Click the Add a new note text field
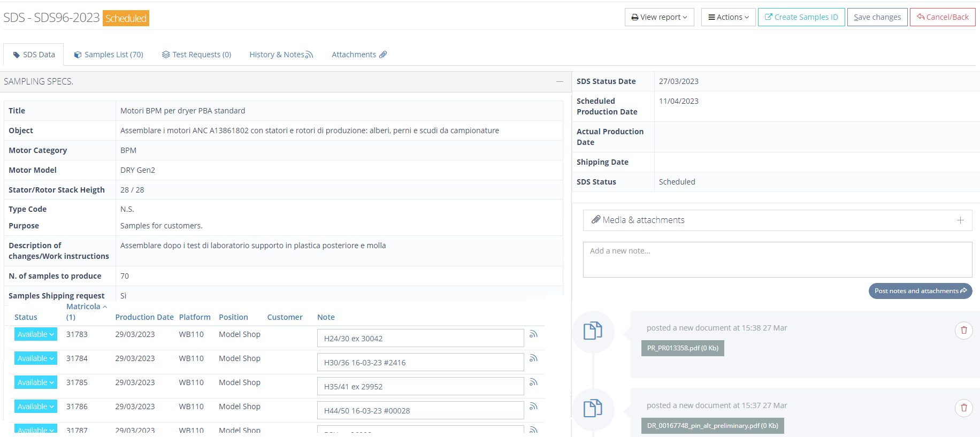 click(777, 259)
